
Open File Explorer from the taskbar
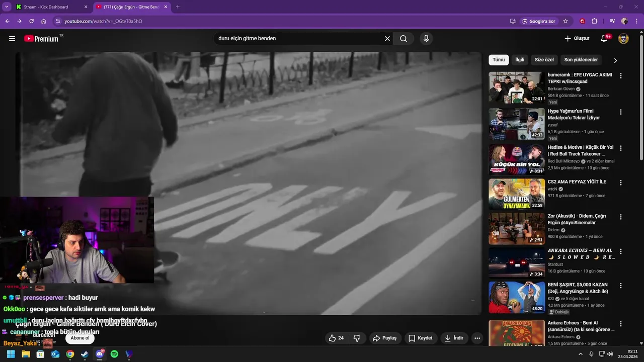(x=26, y=354)
